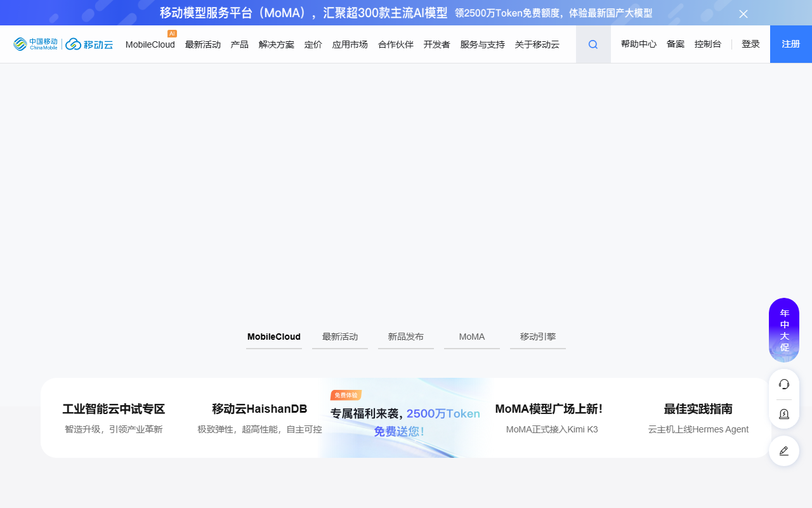Screen dimensions: 812x508
Task: Click the top MoMA platform banner text
Action: click(406, 13)
